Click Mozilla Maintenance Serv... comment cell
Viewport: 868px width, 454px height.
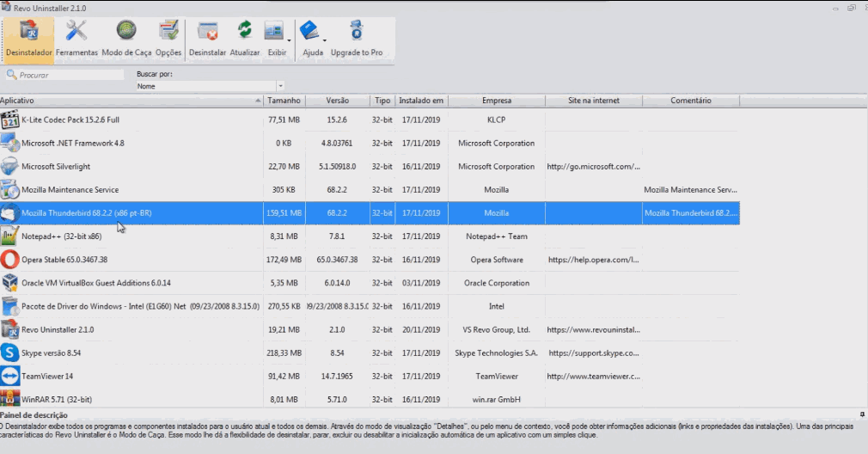point(690,189)
